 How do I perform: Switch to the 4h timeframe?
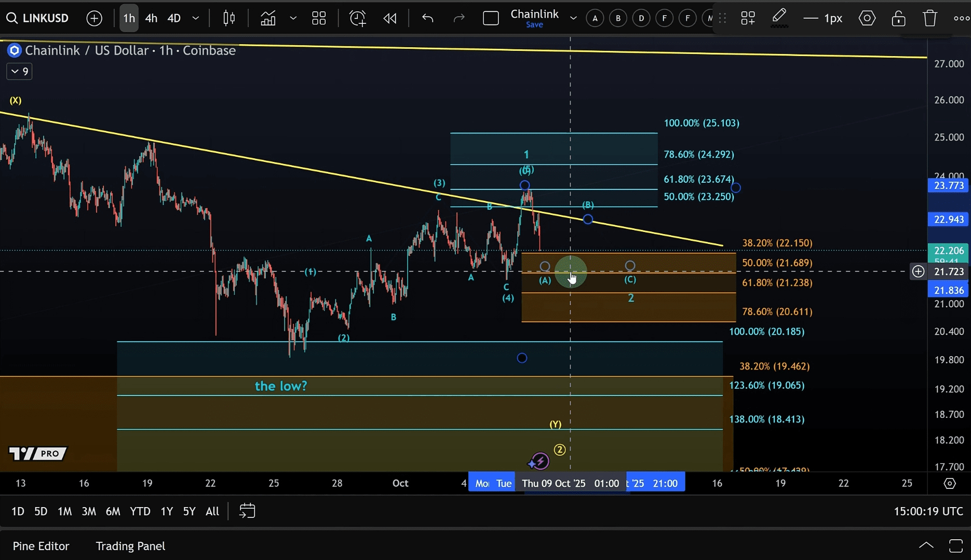click(x=151, y=18)
